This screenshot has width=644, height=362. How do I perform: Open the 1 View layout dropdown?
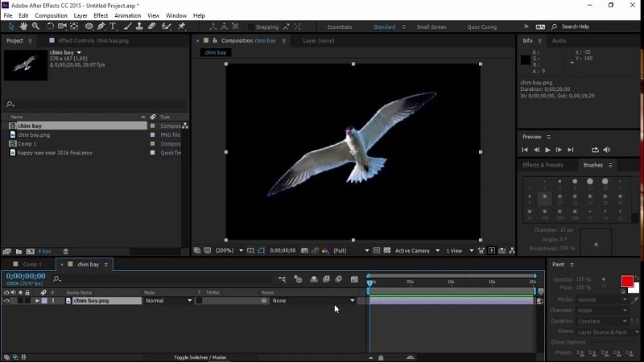(x=460, y=250)
